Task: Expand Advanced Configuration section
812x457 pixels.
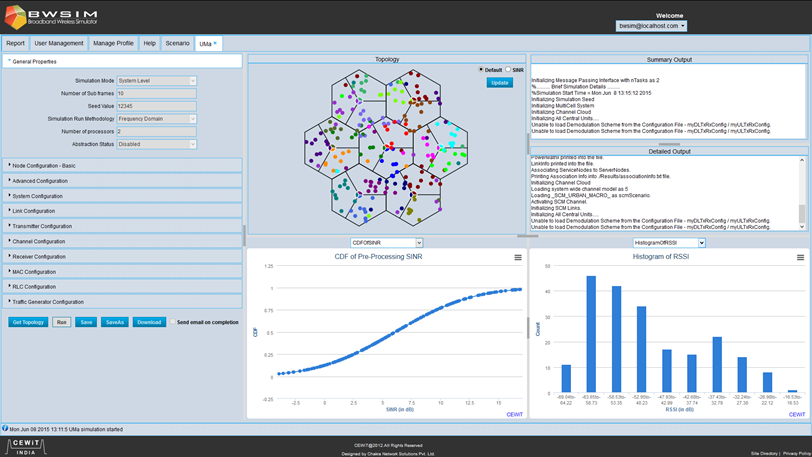Action: click(x=122, y=181)
